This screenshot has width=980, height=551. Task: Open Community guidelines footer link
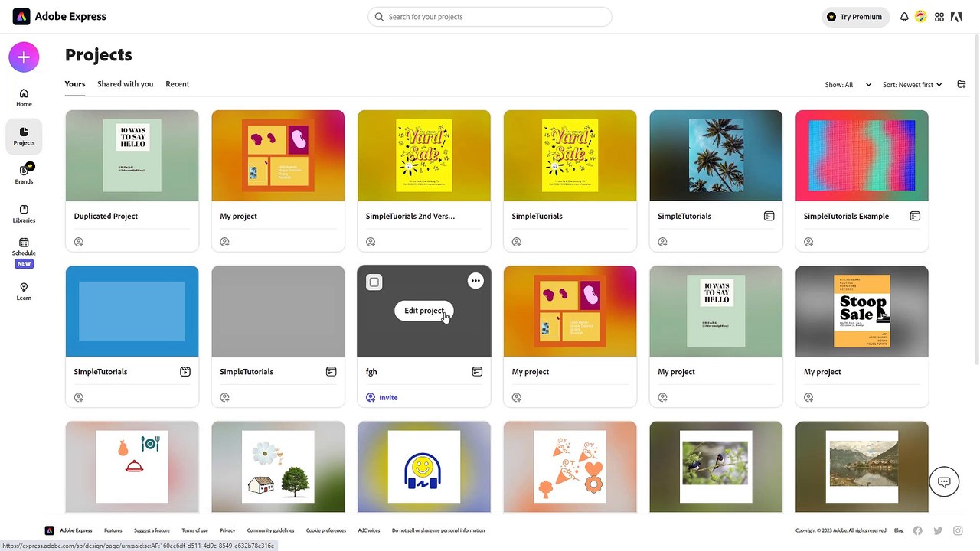[270, 530]
